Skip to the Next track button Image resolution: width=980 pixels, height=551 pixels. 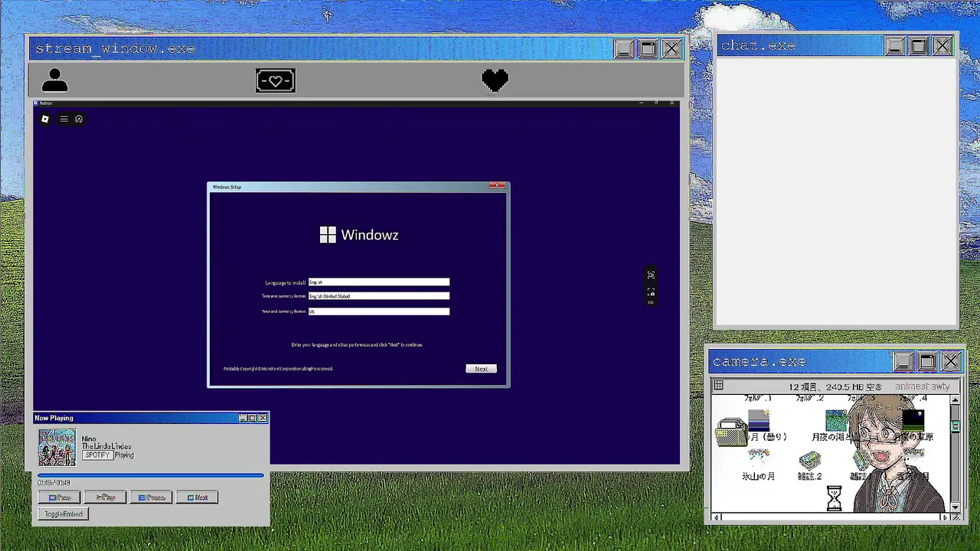197,497
